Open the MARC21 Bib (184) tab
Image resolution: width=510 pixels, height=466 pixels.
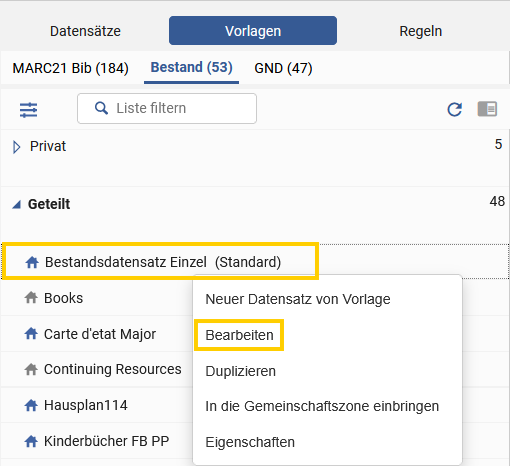tap(71, 68)
